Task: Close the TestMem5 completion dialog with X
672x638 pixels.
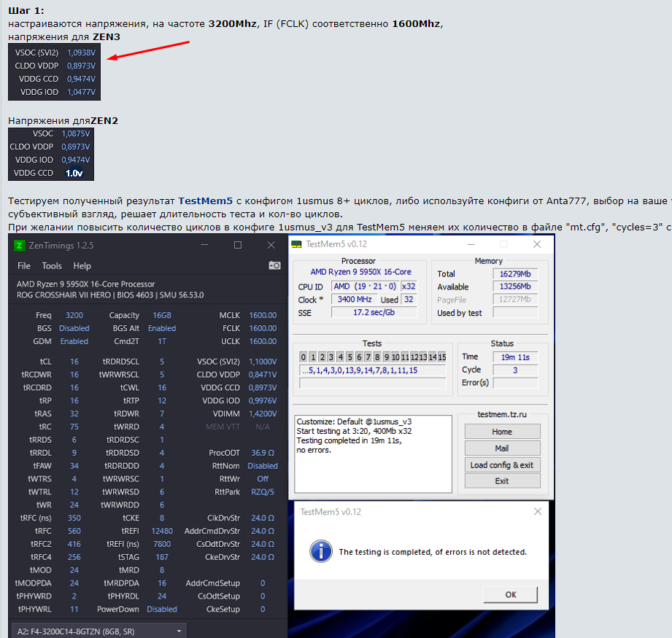Action: [538, 511]
